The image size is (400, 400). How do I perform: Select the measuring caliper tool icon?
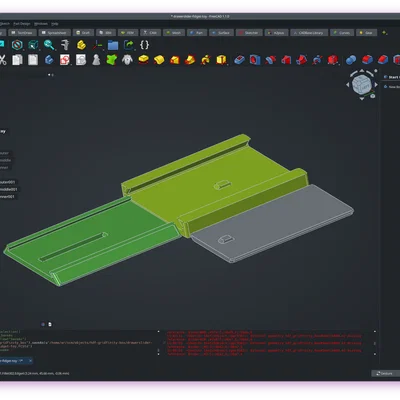65,45
